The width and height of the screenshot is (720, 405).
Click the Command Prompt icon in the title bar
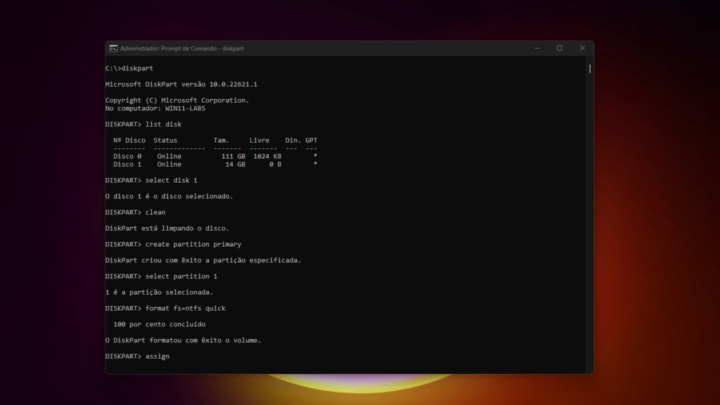113,48
